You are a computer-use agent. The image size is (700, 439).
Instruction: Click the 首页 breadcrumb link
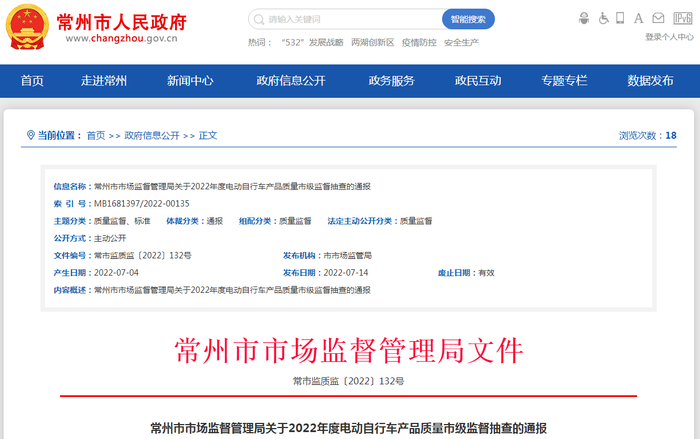(x=96, y=135)
